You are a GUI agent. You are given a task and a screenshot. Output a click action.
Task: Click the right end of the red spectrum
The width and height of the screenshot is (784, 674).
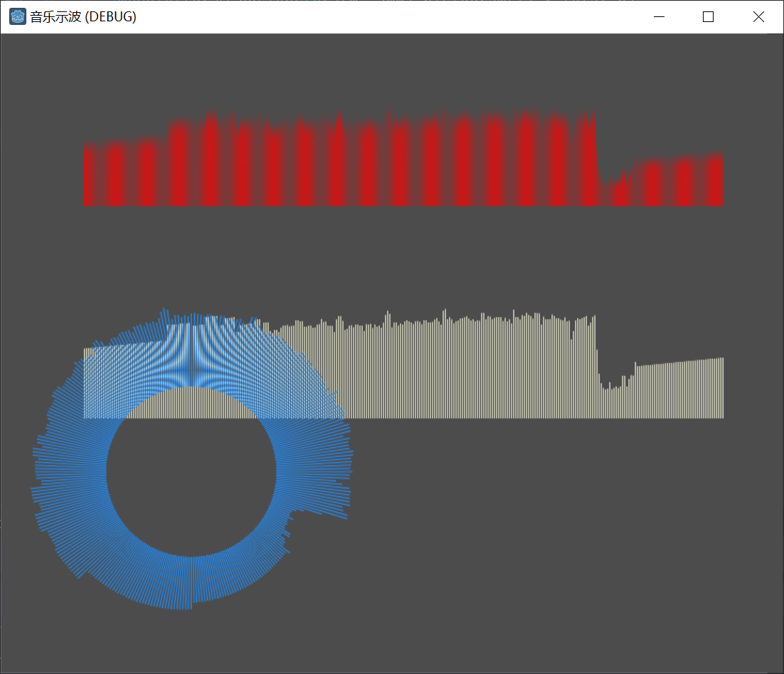click(720, 181)
